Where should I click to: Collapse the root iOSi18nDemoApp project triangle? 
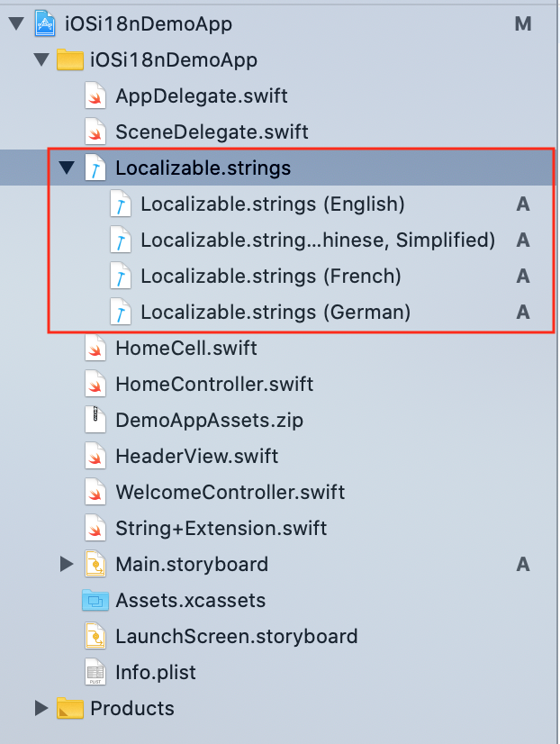coord(16,23)
